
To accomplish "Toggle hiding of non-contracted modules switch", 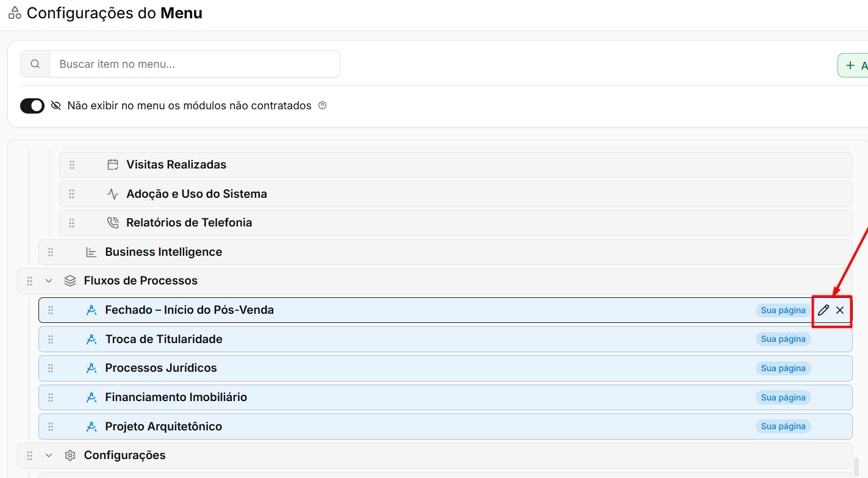I will point(32,106).
